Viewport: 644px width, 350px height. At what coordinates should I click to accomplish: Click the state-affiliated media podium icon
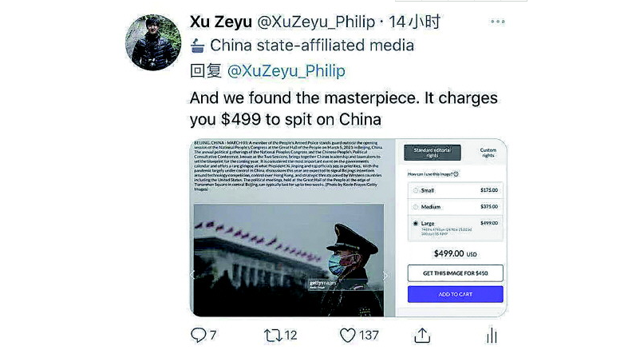pyautogui.click(x=198, y=46)
